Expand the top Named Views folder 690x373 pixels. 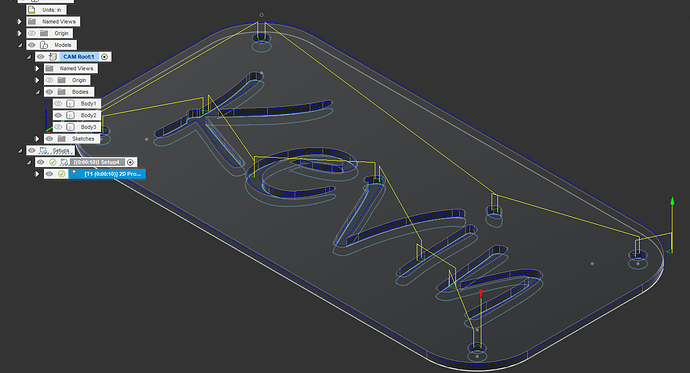pyautogui.click(x=20, y=22)
